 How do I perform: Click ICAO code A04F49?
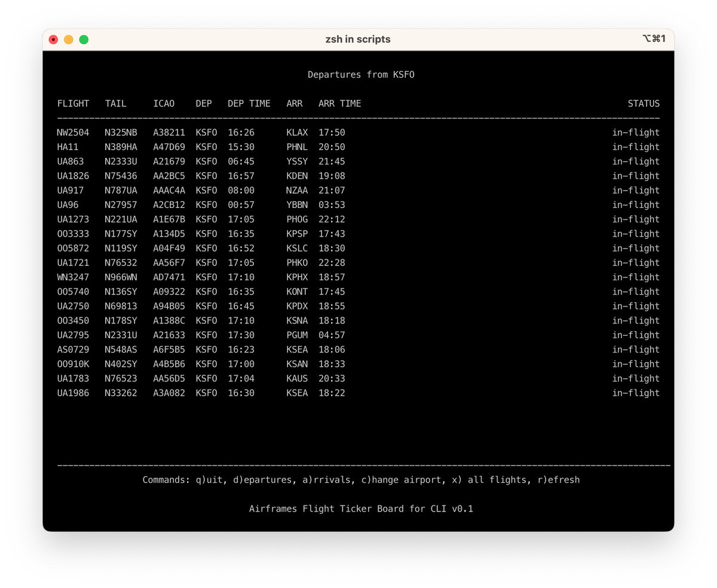(x=169, y=248)
